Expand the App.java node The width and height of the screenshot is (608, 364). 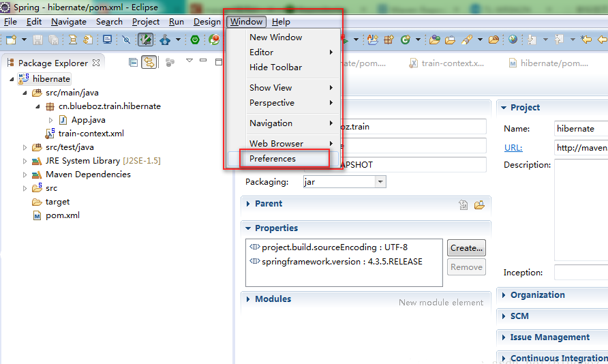click(x=51, y=120)
